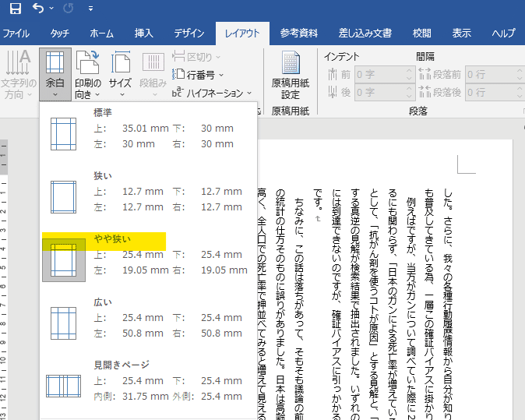The image size is (525, 420).
Task: Click the 31.75 mm 内側 margin value
Action: 146,397
